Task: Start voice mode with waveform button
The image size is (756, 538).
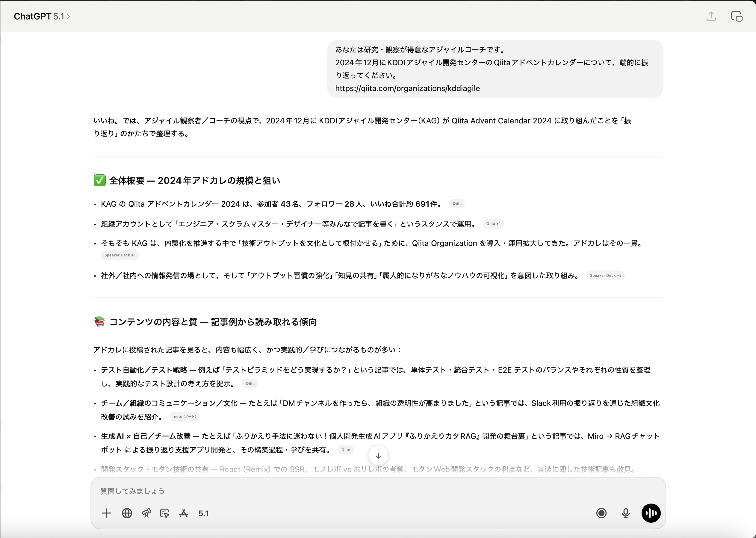Action: (x=651, y=513)
